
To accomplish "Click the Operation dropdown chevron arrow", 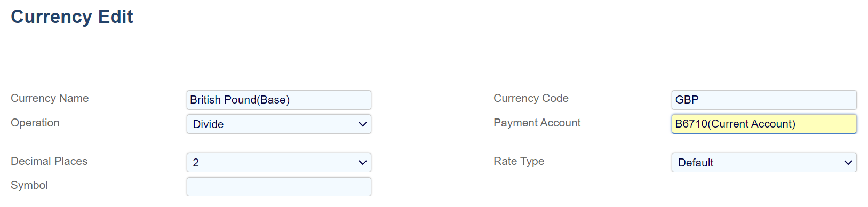I will (x=363, y=124).
